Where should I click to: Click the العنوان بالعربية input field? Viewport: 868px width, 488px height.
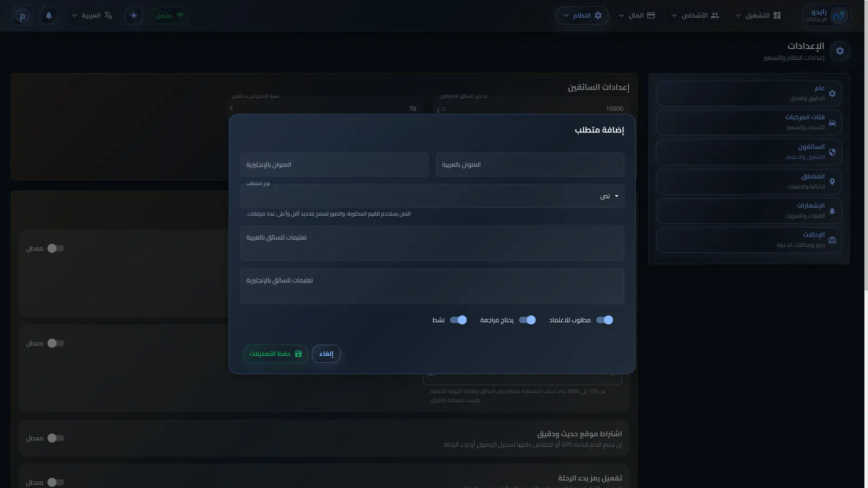point(530,164)
